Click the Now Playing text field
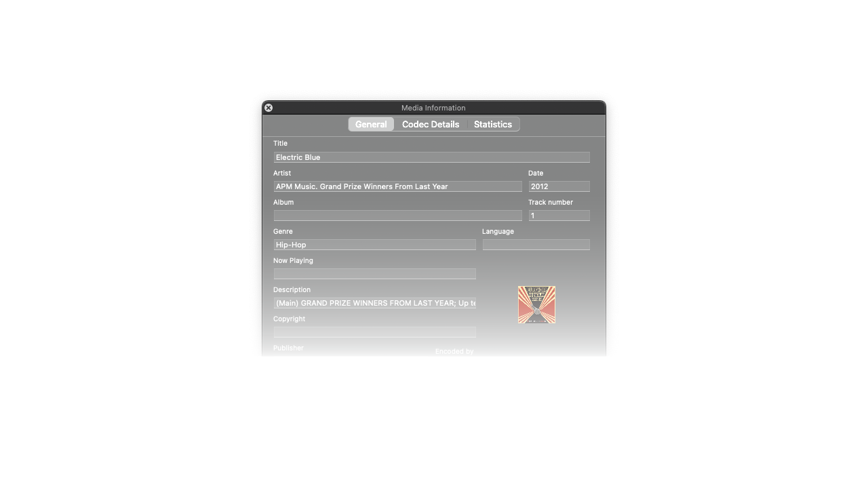This screenshot has height=488, width=868. point(374,274)
